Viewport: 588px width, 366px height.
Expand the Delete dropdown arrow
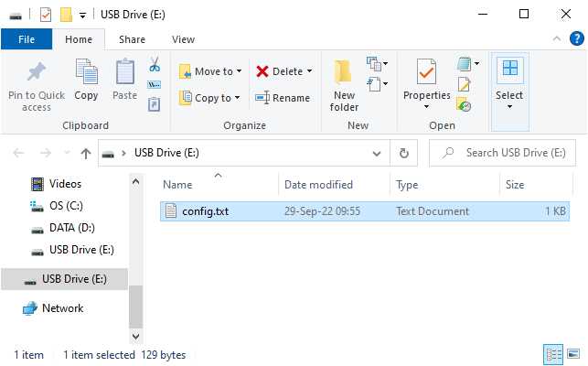click(x=309, y=71)
